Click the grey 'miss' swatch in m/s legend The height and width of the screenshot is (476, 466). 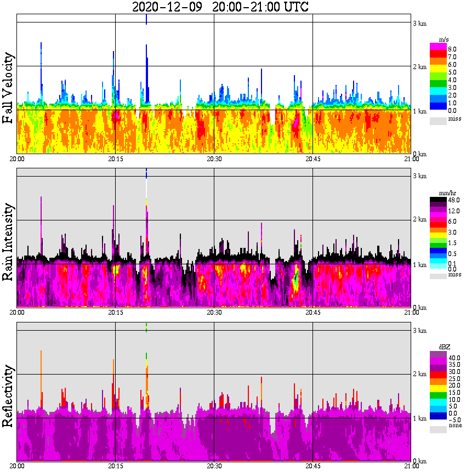point(438,121)
